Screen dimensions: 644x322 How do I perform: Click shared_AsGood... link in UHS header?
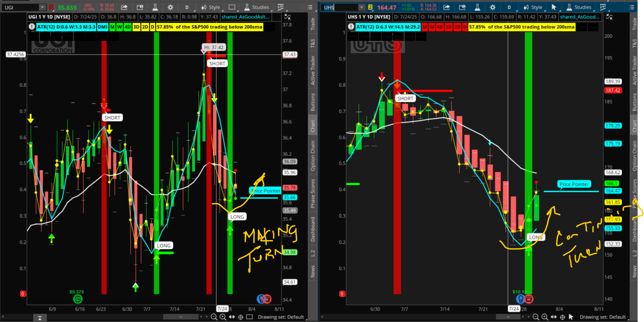[x=580, y=17]
